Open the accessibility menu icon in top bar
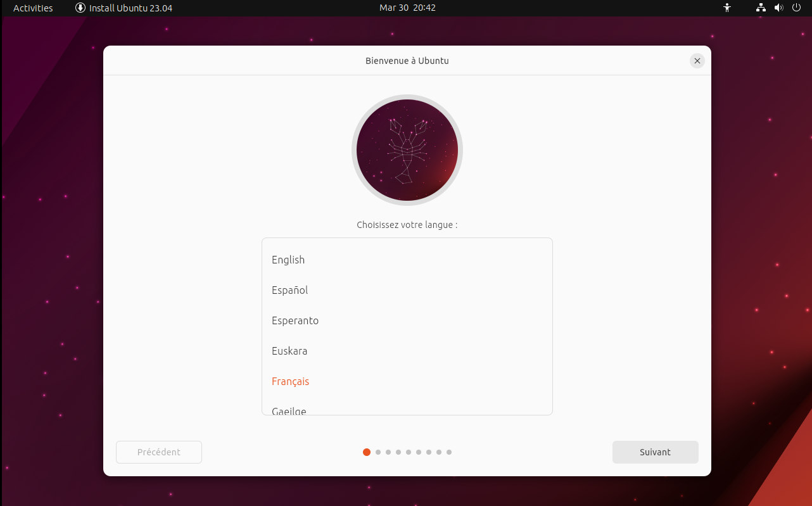Screen dimensions: 812x506 (x=727, y=8)
